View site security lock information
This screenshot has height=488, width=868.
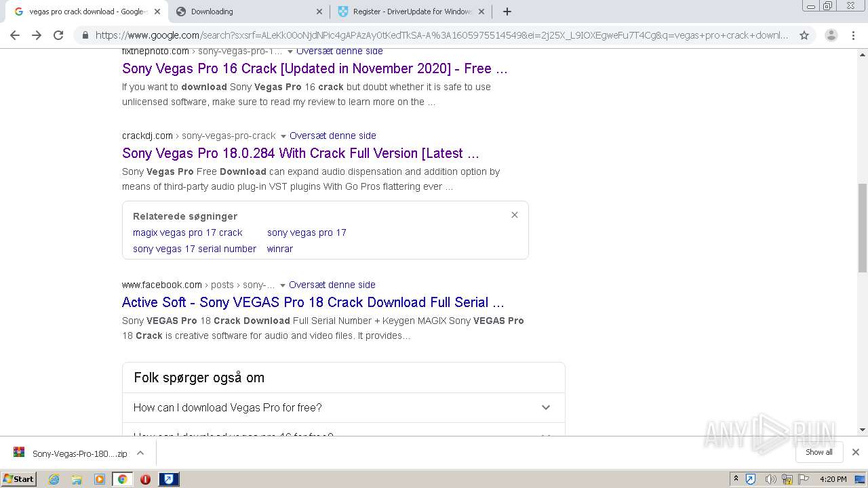click(85, 35)
